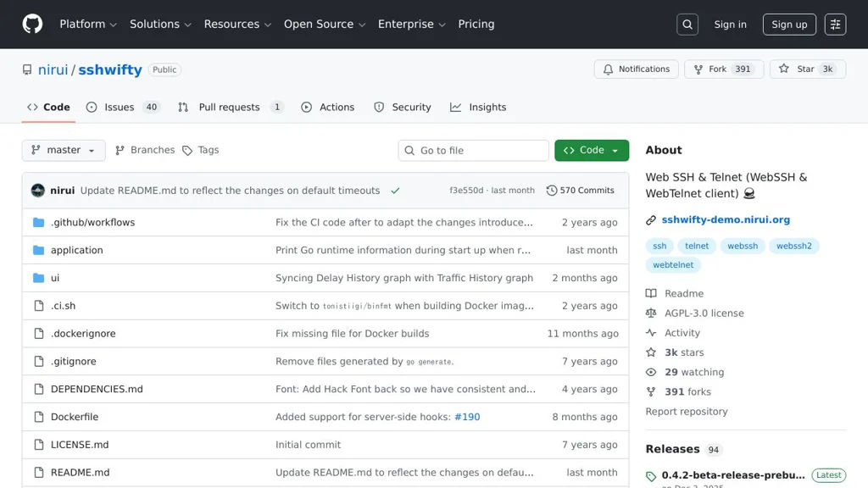Select the webssh topic tag
Viewport: 868px width, 488px height.
click(x=743, y=246)
